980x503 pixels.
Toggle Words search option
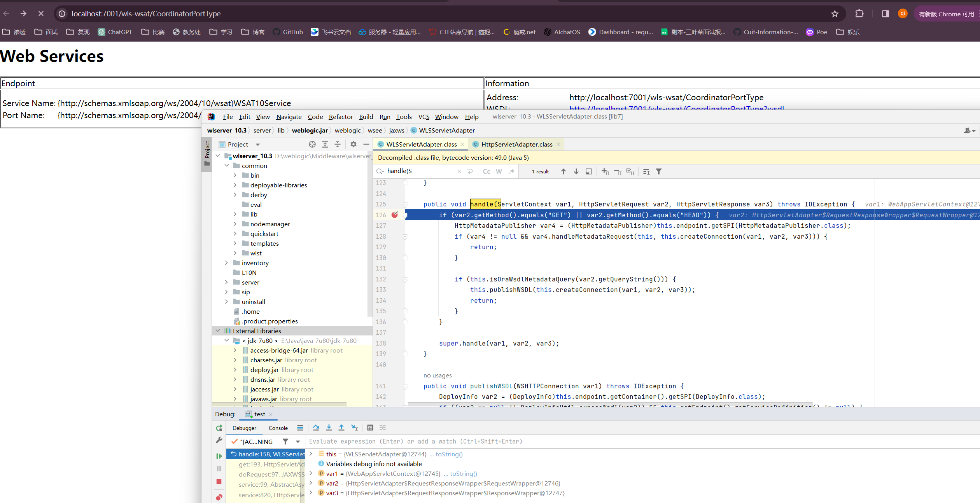499,171
